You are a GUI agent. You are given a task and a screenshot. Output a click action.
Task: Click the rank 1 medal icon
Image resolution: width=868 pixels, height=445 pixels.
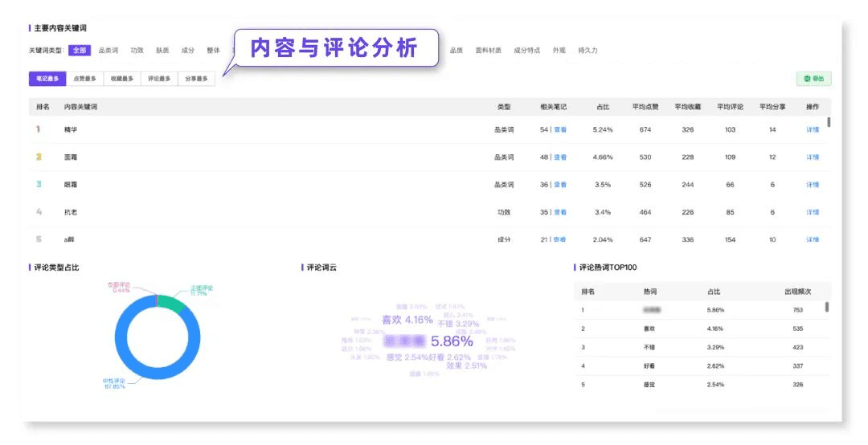pos(39,129)
